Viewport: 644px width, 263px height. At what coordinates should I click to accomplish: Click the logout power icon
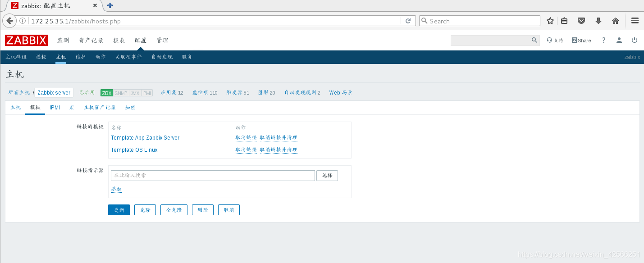click(x=635, y=40)
